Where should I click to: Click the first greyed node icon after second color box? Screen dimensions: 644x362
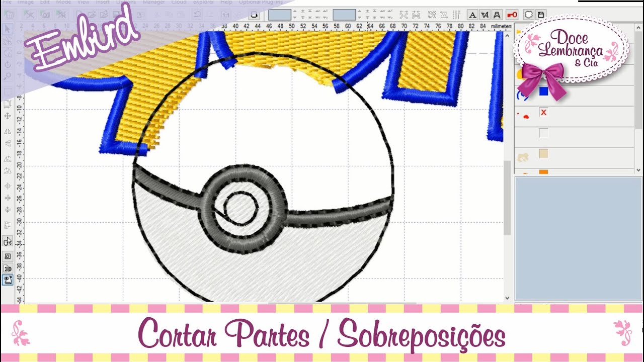pyautogui.click(x=404, y=15)
